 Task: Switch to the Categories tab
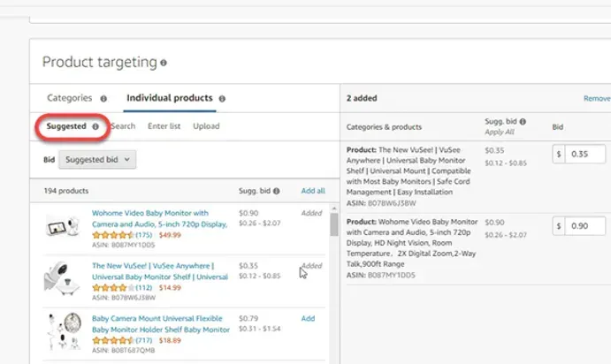pyautogui.click(x=70, y=98)
